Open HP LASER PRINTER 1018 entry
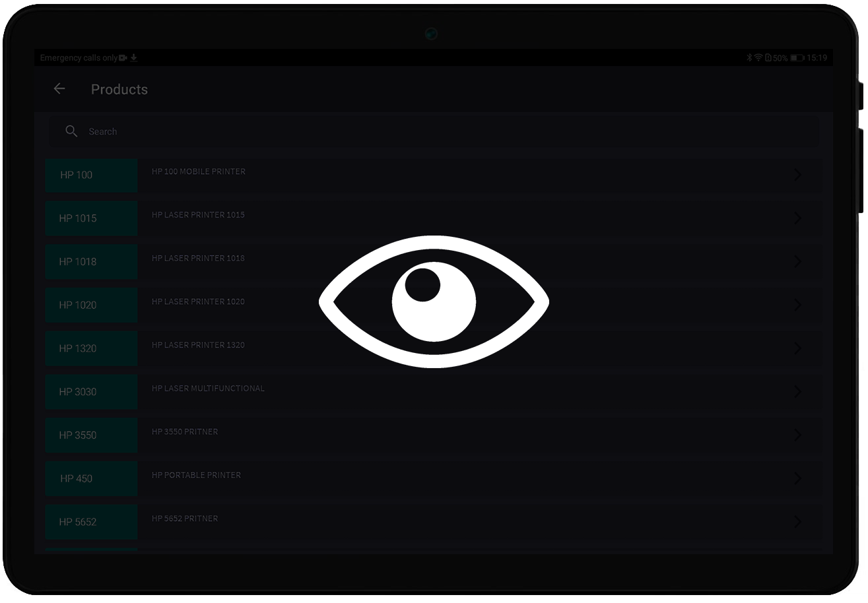 pyautogui.click(x=198, y=259)
